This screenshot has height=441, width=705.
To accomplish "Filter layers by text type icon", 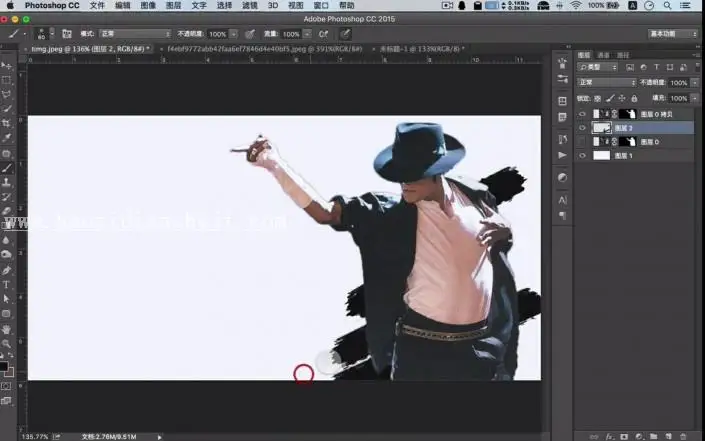I will click(x=656, y=67).
